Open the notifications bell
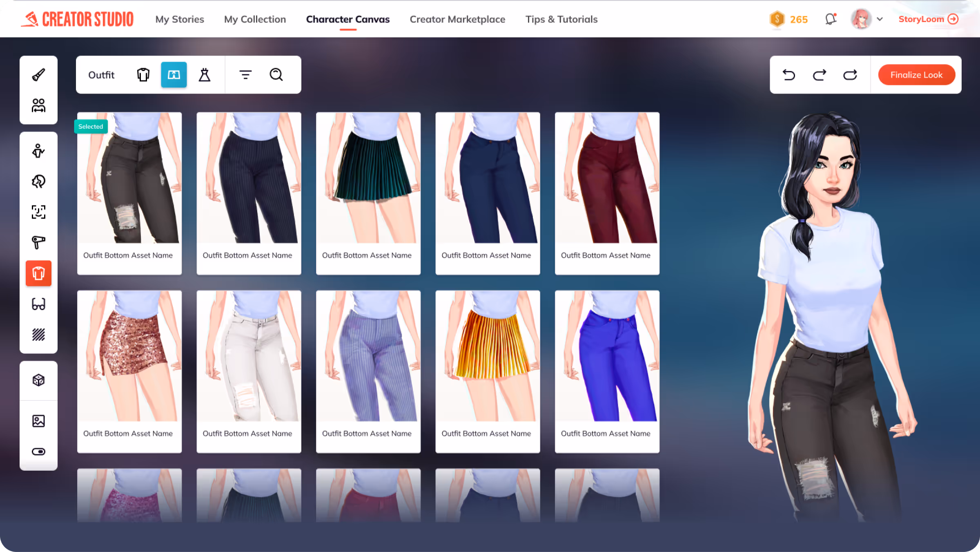This screenshot has height=552, width=980. pyautogui.click(x=830, y=19)
